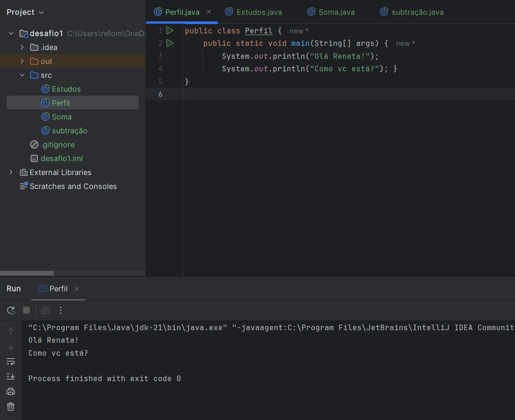
Task: Expand the .idea folder
Action: 22,47
